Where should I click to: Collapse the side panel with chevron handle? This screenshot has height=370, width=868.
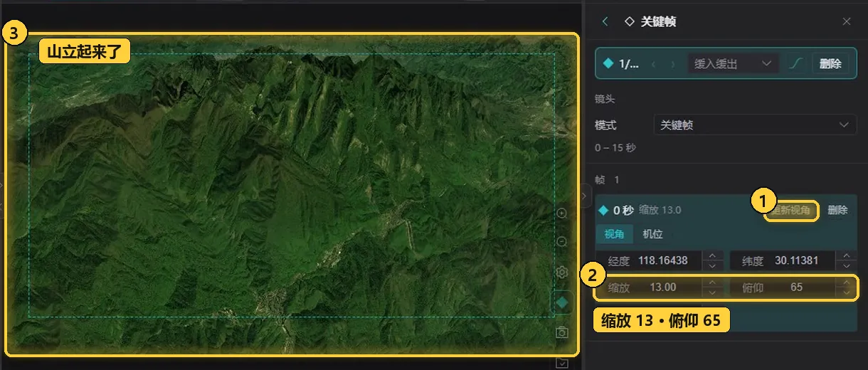(x=586, y=196)
